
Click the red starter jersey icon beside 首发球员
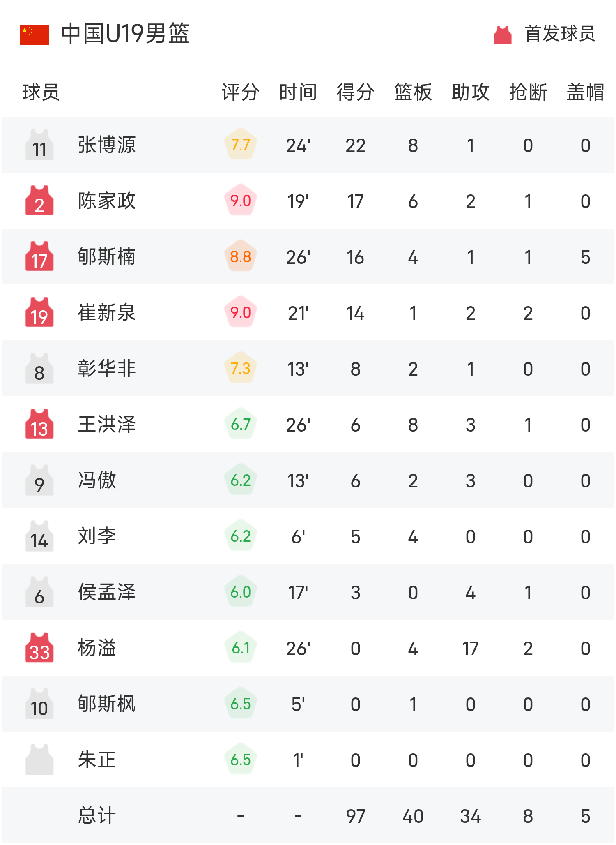(502, 35)
